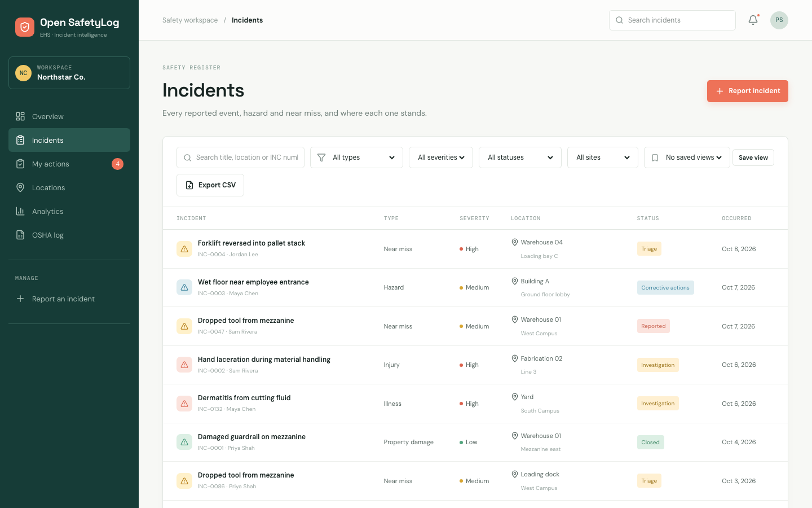The image size is (812, 508).
Task: Select Incidents in the sidebar
Action: (69, 140)
